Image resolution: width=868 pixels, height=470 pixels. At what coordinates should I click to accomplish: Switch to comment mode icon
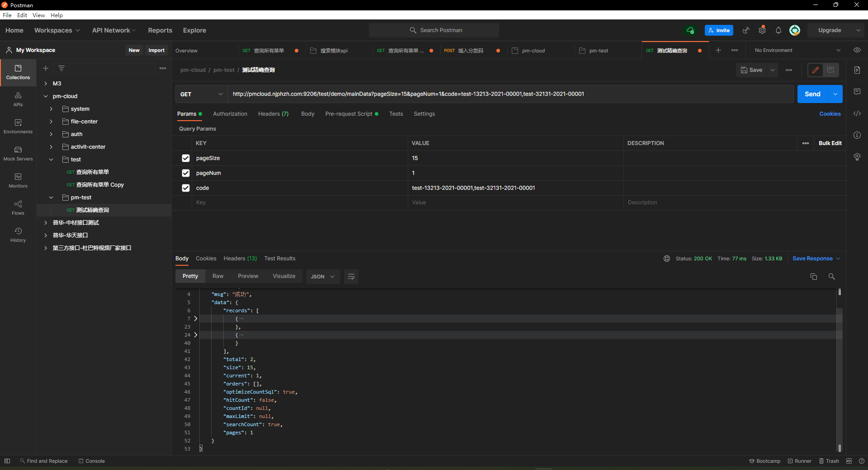(x=830, y=70)
